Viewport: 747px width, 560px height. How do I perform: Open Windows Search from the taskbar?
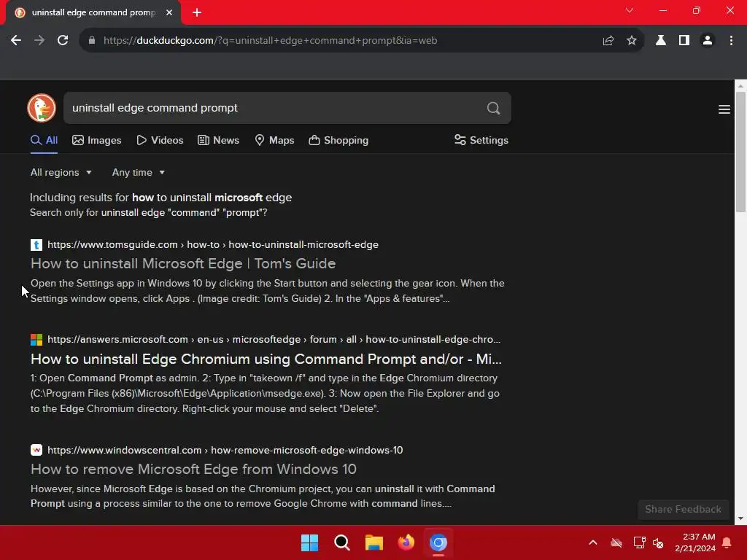point(342,542)
